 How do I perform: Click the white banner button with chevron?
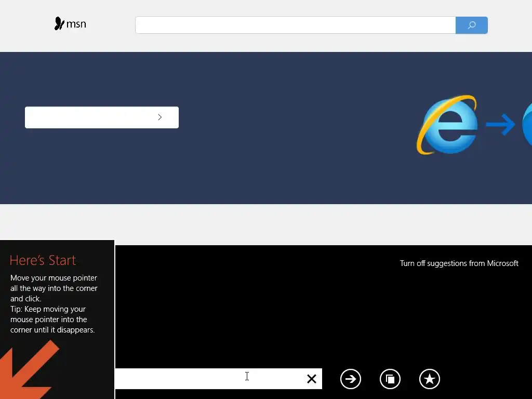coord(102,117)
